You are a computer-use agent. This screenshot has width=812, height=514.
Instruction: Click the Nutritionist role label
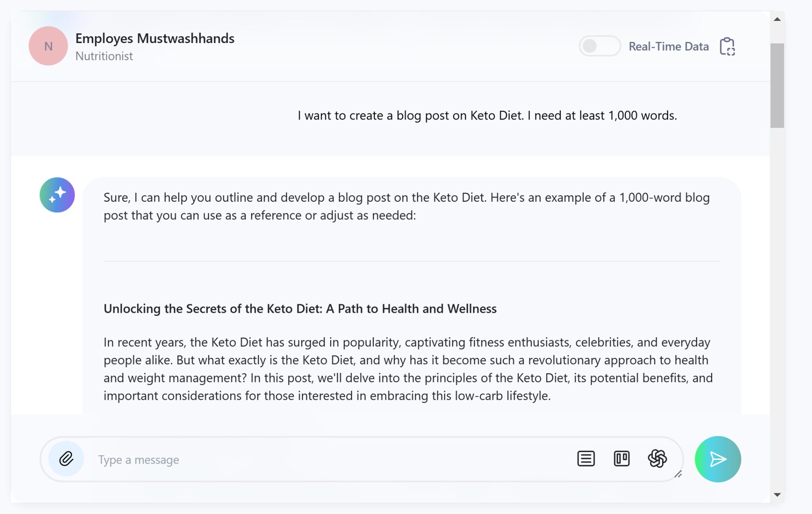104,56
